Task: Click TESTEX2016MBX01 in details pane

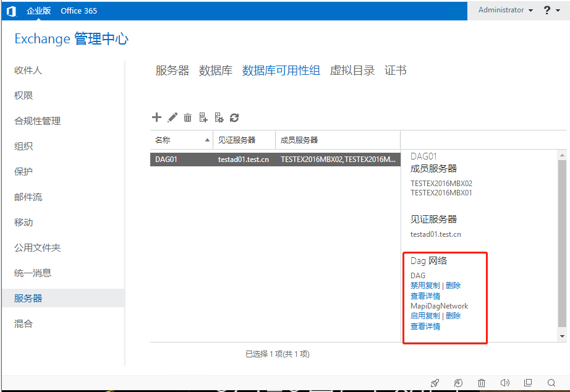Action: pos(441,193)
